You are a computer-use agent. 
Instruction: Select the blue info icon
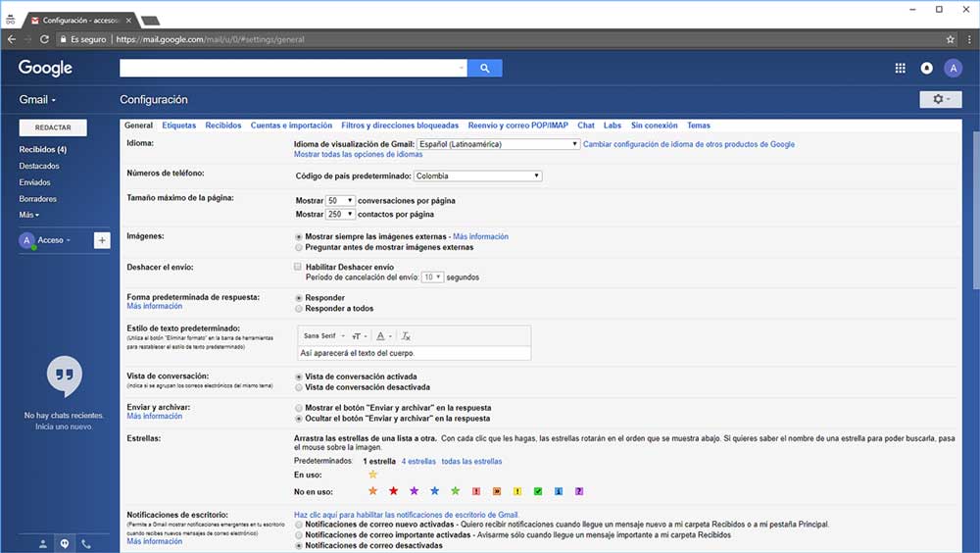[x=559, y=491]
